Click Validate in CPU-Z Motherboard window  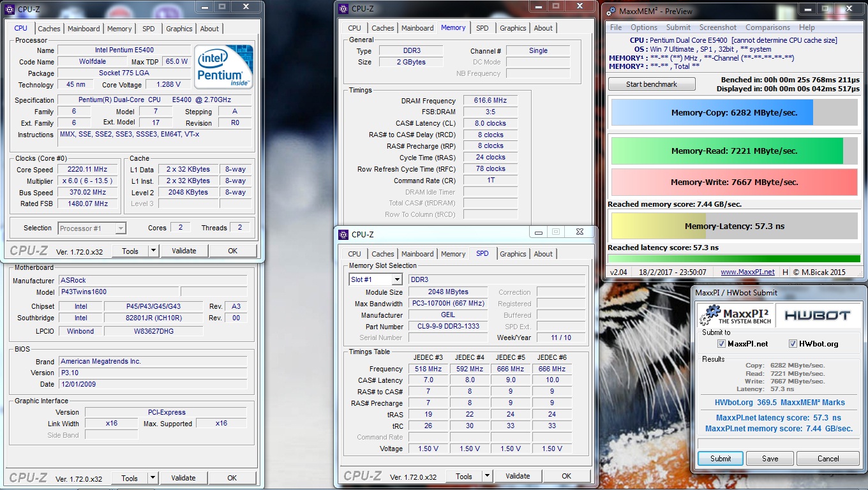(183, 478)
